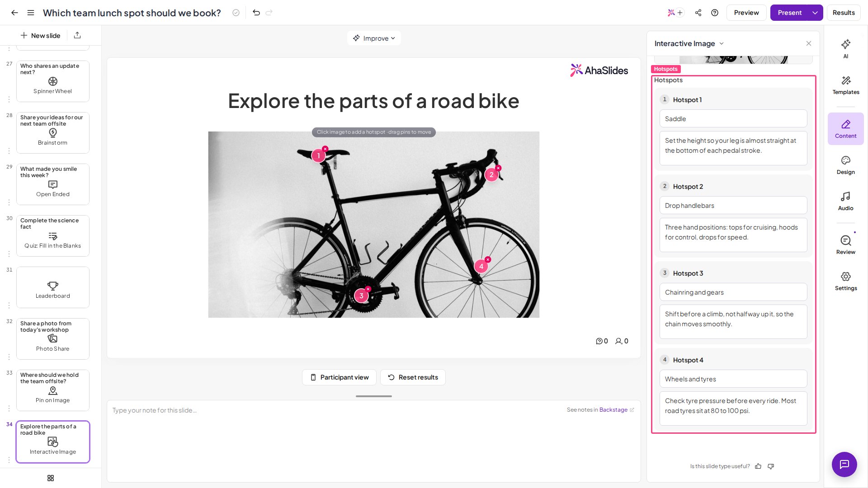Click the Present button
Image resolution: width=868 pixels, height=488 pixels.
(789, 13)
